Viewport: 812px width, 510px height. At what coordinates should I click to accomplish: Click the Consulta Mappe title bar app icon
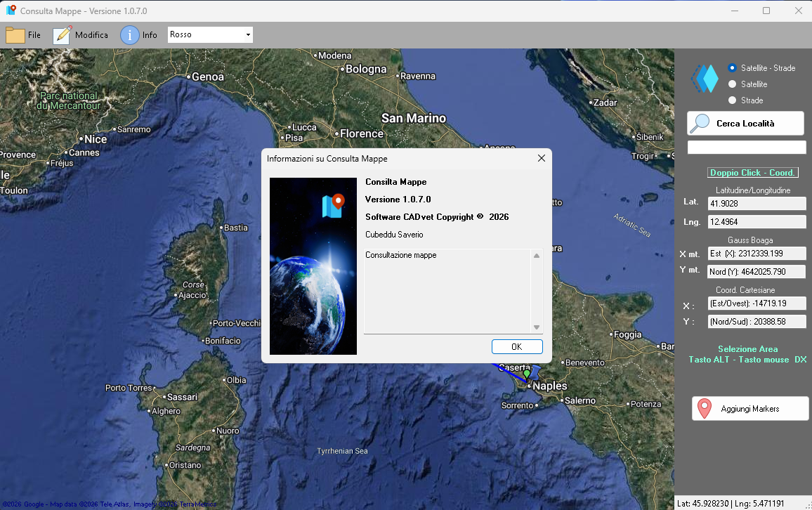pos(11,11)
